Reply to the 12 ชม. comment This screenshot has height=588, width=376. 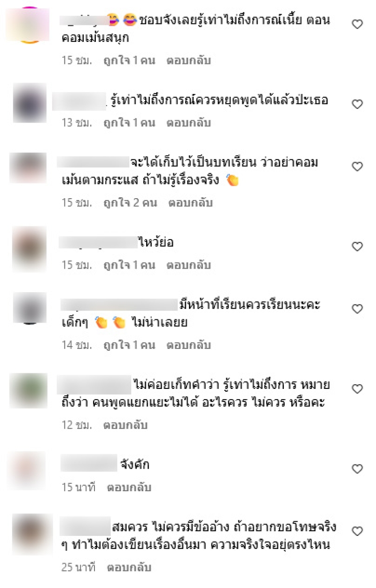pos(125,425)
